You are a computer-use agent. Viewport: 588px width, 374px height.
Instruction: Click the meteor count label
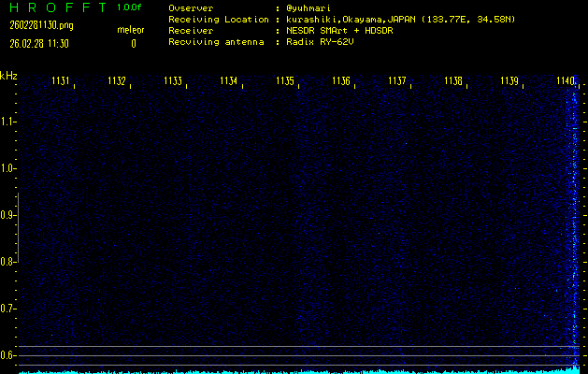tap(130, 30)
